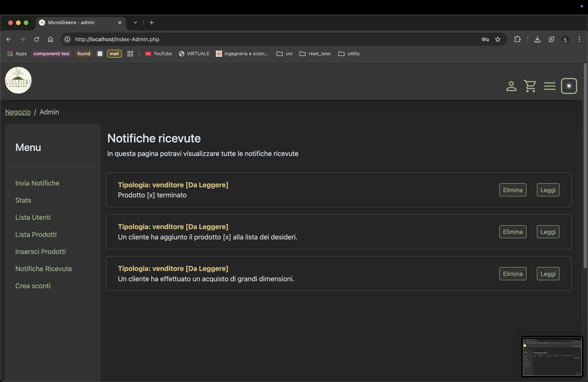Viewport: 588px width, 382px height.
Task: Click the password key icon
Action: pyautogui.click(x=485, y=39)
